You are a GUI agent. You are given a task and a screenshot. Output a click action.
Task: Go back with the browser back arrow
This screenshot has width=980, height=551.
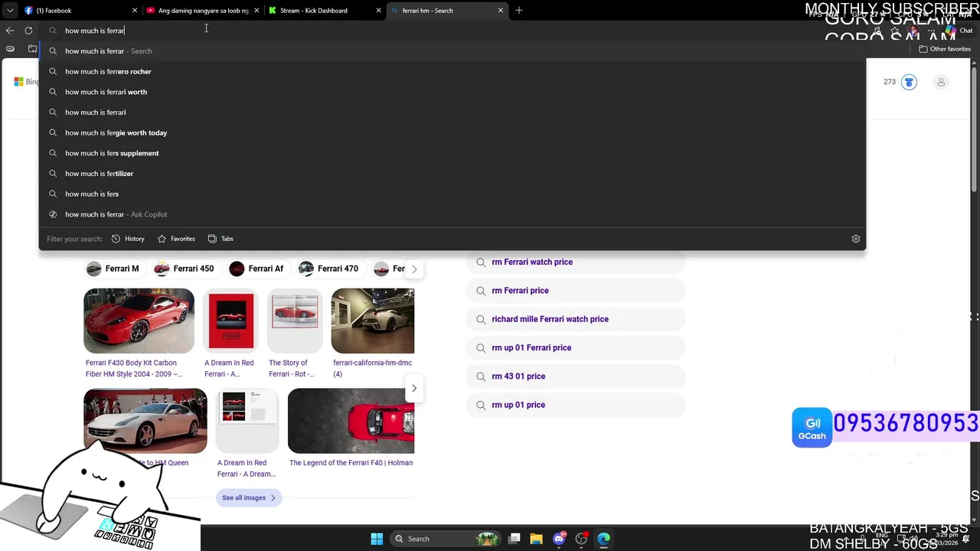click(10, 31)
